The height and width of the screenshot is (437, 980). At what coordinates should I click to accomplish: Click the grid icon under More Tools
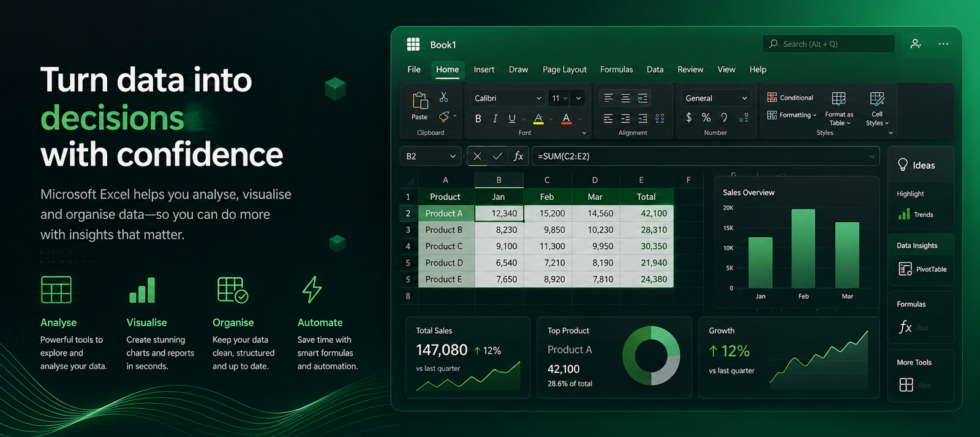click(907, 384)
